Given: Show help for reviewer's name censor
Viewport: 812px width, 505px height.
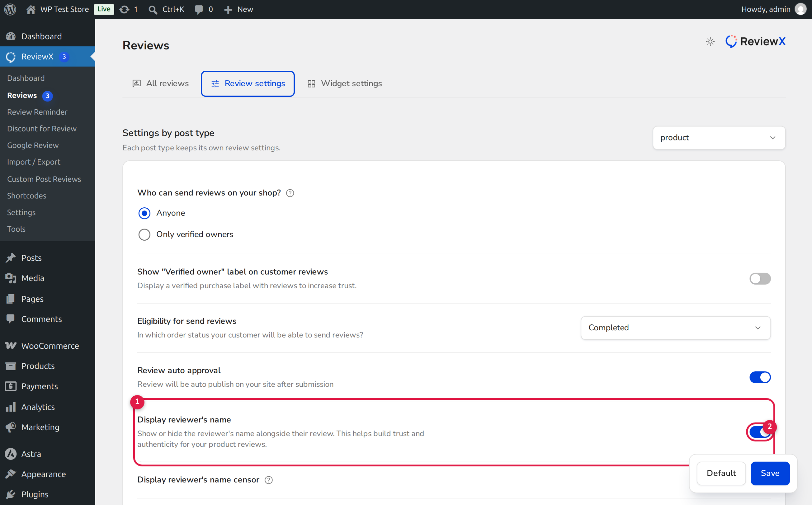Looking at the screenshot, I should tap(269, 480).
